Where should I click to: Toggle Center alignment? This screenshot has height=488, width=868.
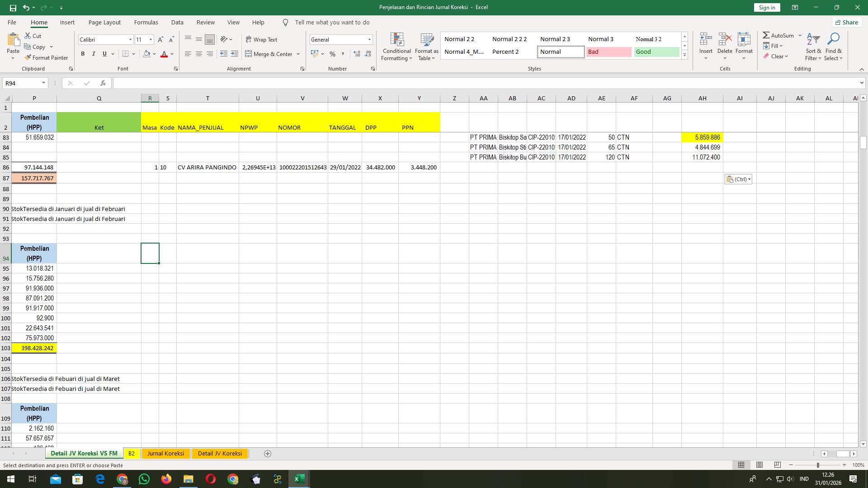coord(199,54)
